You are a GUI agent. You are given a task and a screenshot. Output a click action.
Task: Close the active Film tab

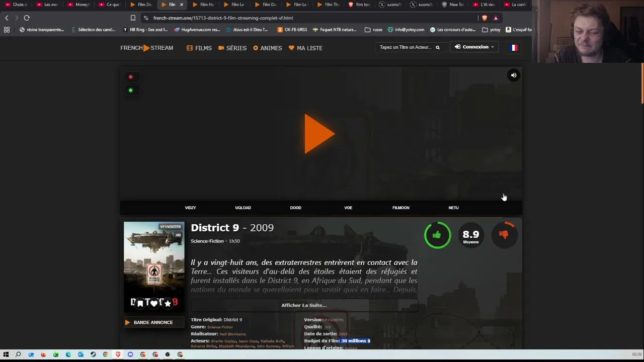tap(182, 5)
